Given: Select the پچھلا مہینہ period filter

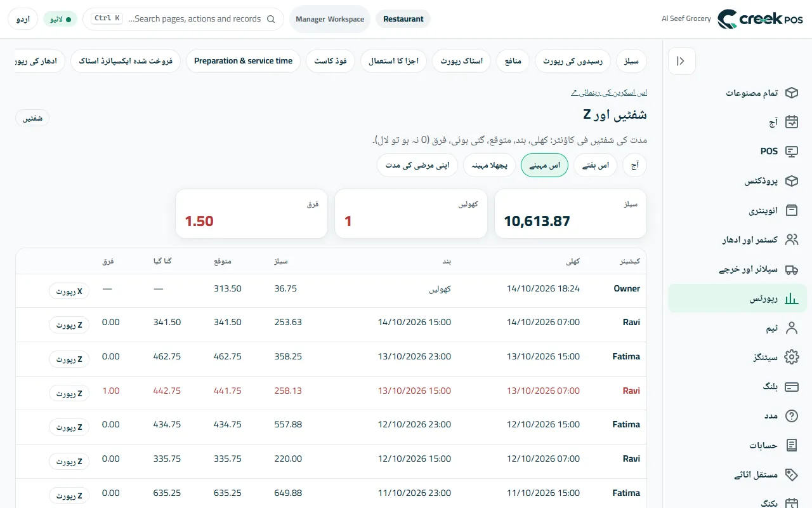Looking at the screenshot, I should [489, 165].
